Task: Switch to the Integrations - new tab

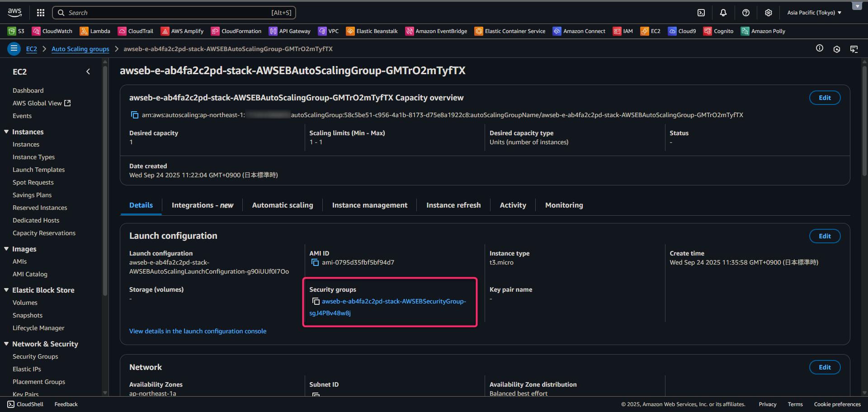Action: (x=203, y=205)
